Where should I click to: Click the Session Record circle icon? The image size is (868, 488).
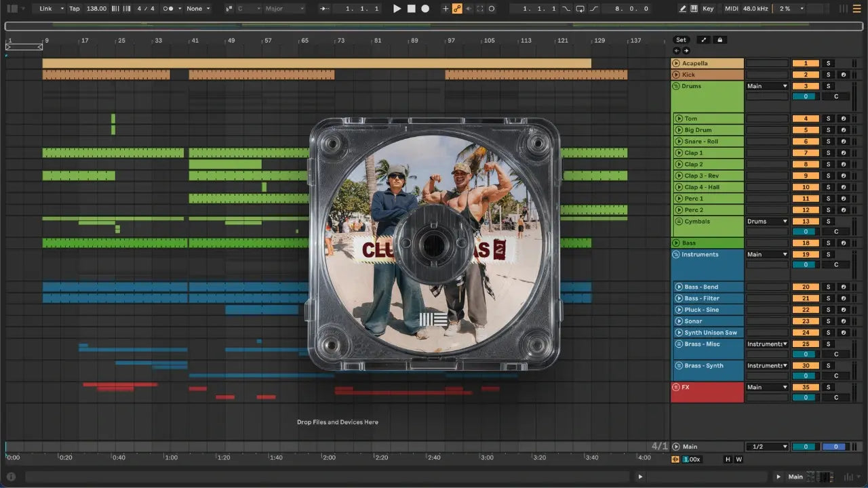pyautogui.click(x=492, y=9)
